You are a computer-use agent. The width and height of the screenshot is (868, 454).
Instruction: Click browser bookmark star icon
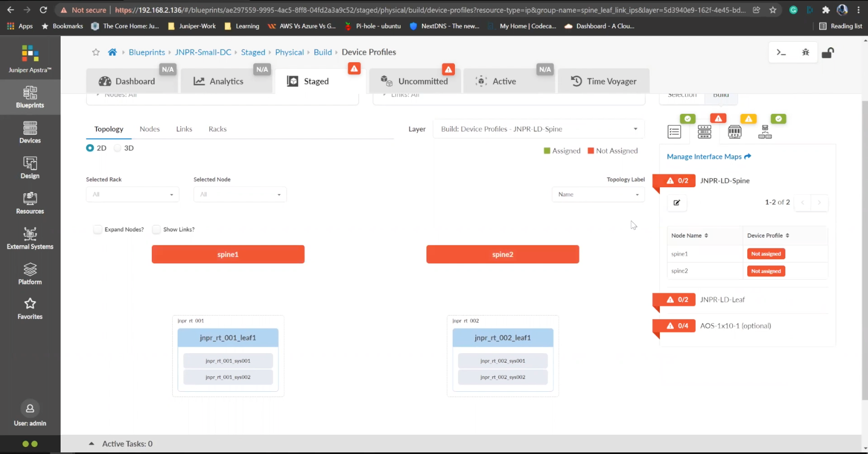point(773,10)
